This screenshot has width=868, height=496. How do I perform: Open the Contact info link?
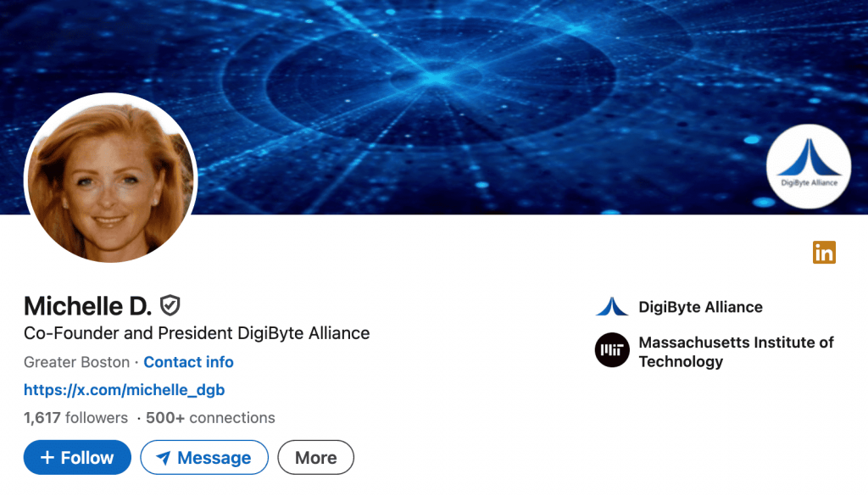189,362
